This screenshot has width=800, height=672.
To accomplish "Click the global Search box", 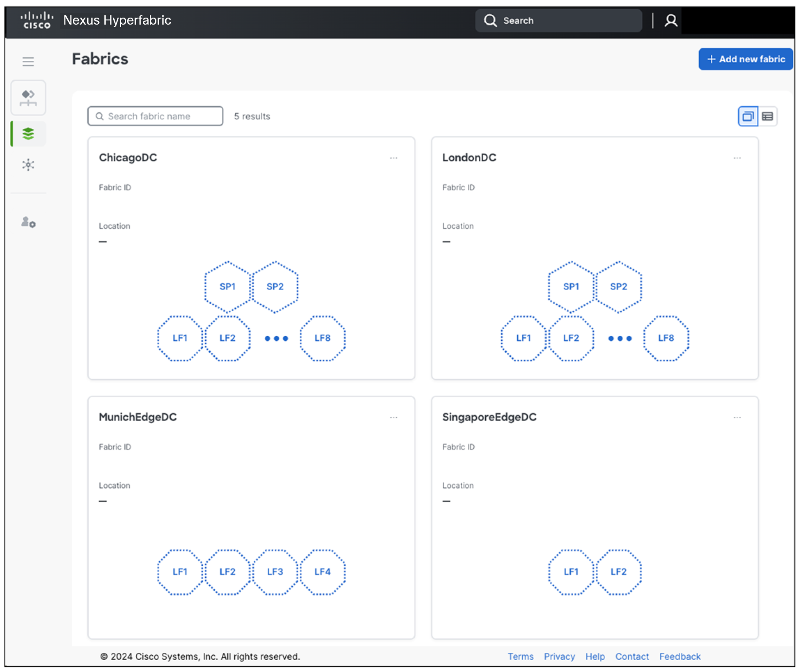I will click(559, 21).
